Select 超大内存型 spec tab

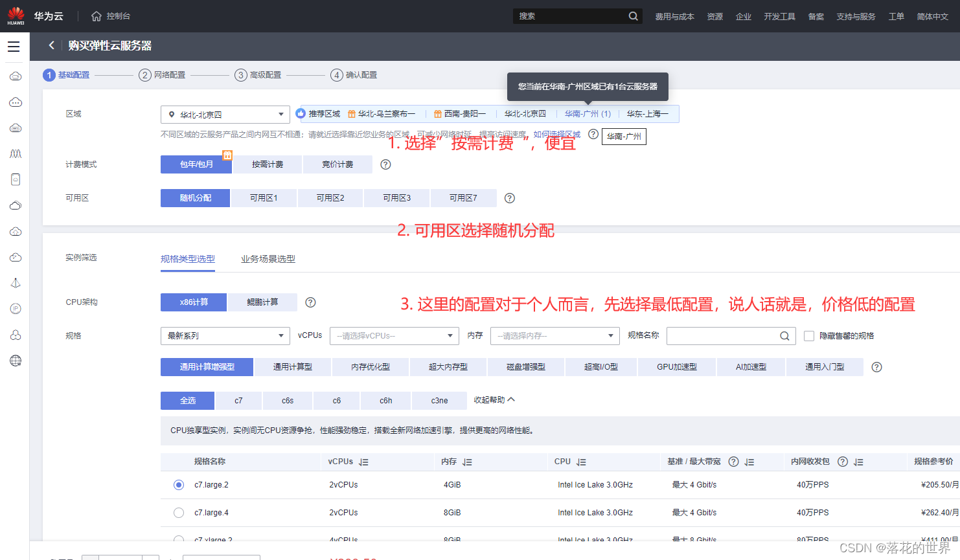(x=448, y=367)
